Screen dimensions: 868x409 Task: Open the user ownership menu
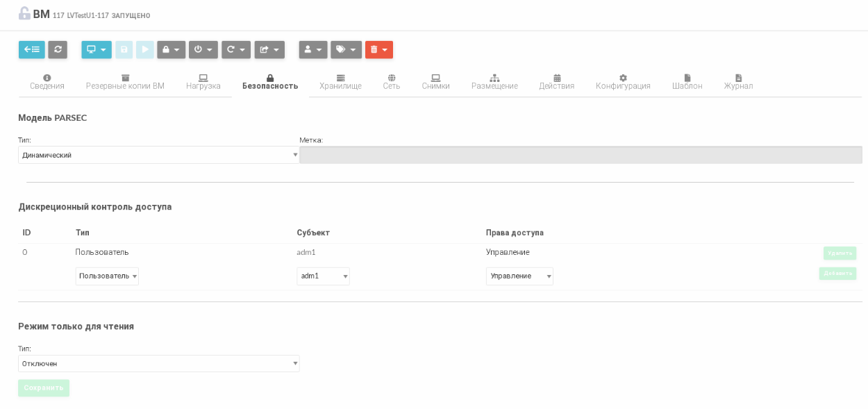point(313,50)
